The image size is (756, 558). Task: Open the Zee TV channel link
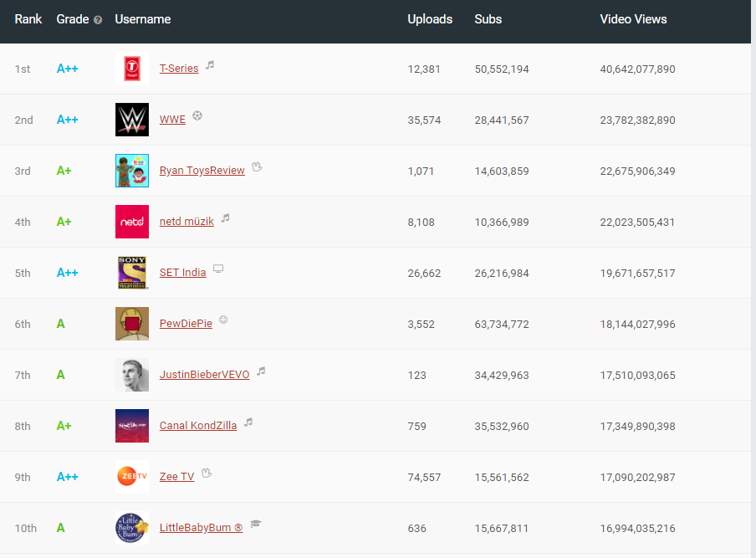pyautogui.click(x=177, y=477)
